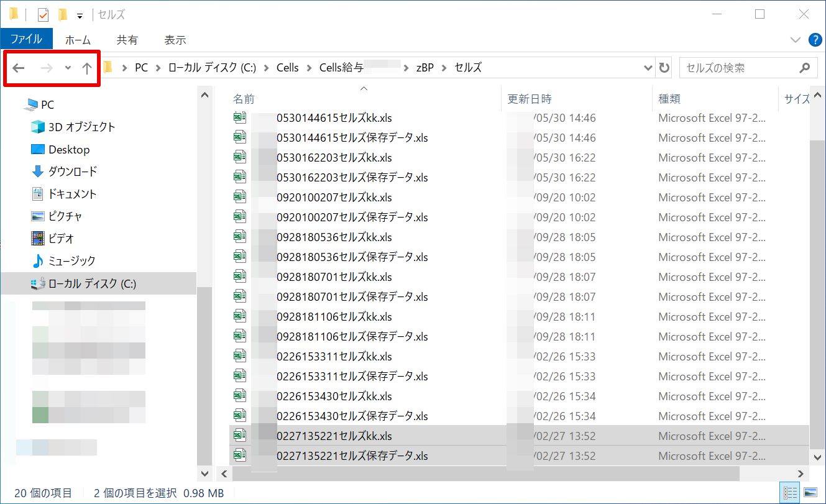
Task: Click the Up one level arrow
Action: coord(87,68)
